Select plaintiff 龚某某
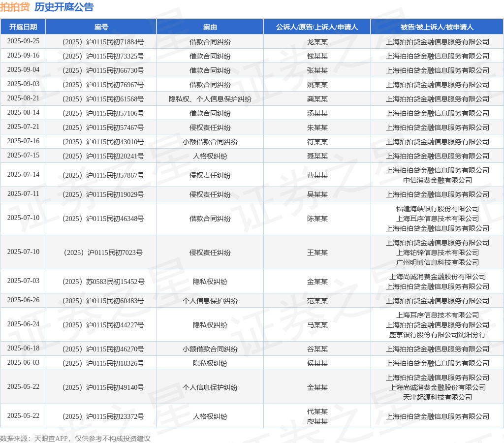The width and height of the screenshot is (504, 443). tap(317, 99)
